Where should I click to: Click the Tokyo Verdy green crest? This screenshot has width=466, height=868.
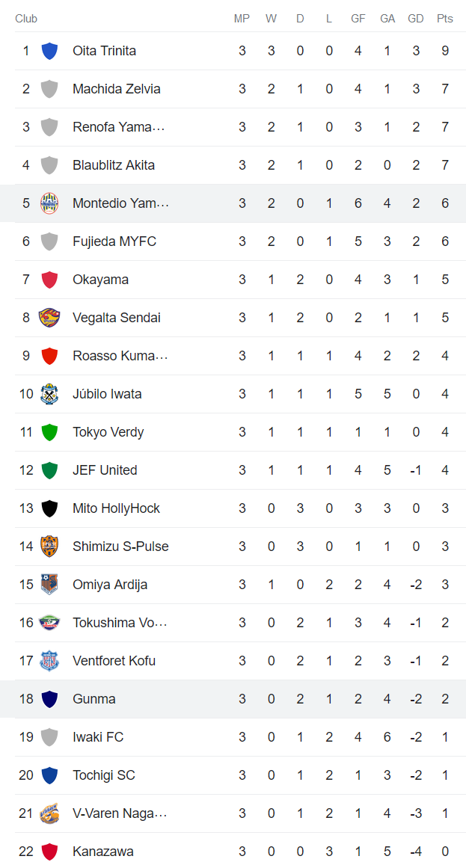pos(49,431)
